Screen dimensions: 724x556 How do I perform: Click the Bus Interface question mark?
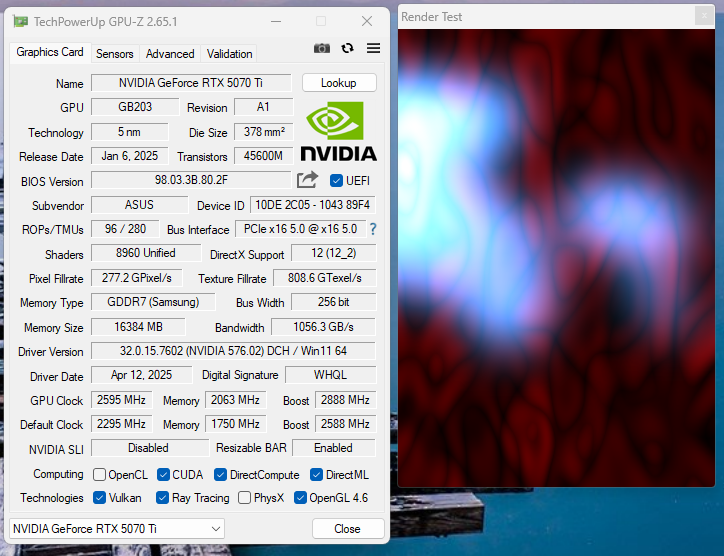coord(373,229)
